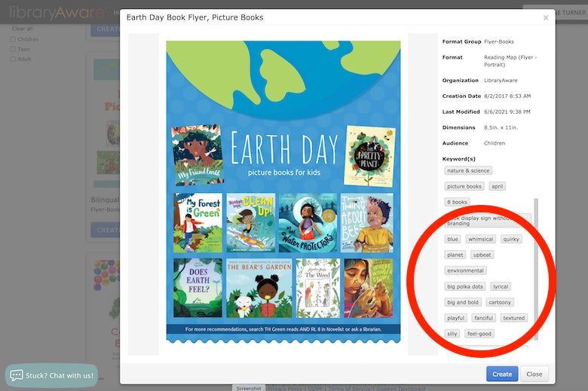Click the My Friend Earth book cover
The width and height of the screenshot is (588, 391).
click(x=198, y=154)
